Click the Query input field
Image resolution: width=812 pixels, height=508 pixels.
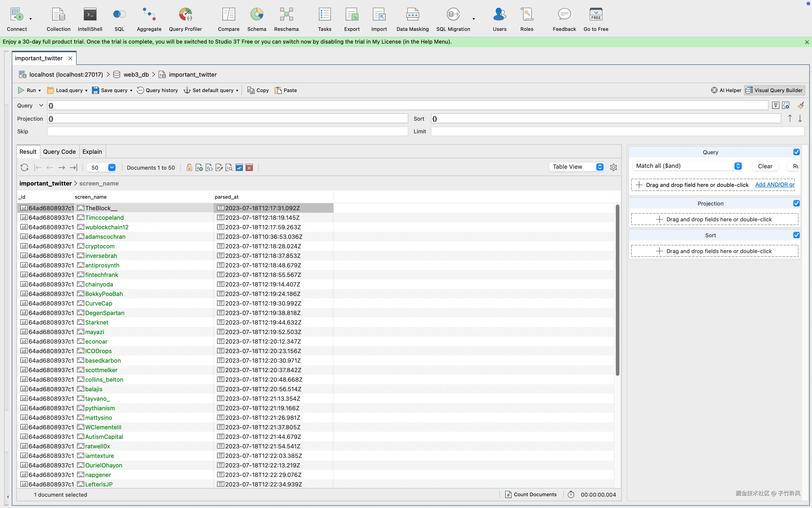click(408, 105)
